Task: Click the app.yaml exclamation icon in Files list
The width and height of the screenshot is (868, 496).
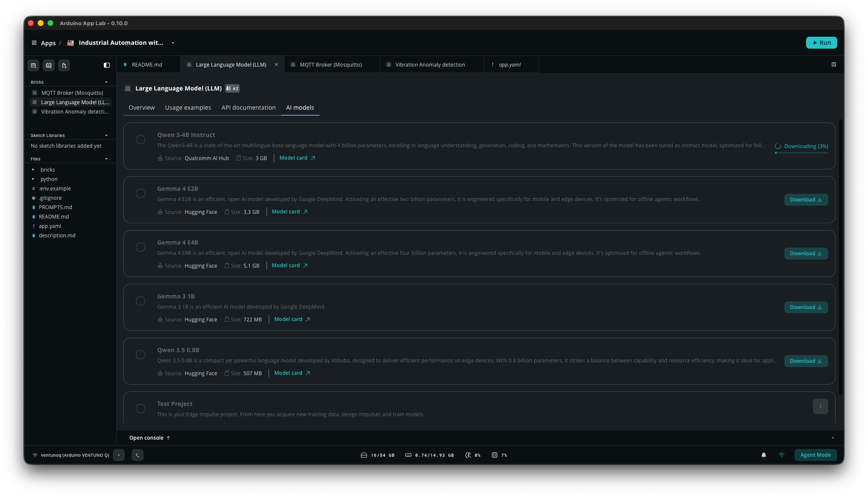Action: click(x=34, y=226)
